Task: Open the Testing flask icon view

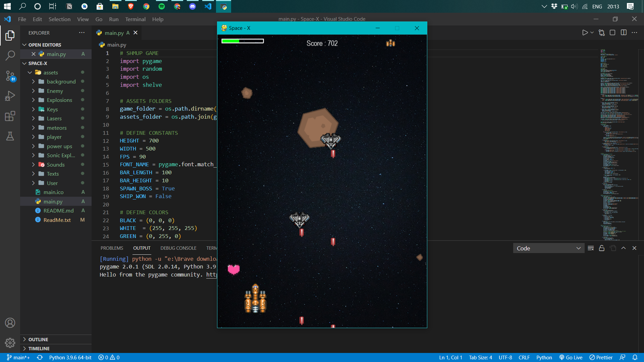Action: (x=10, y=136)
